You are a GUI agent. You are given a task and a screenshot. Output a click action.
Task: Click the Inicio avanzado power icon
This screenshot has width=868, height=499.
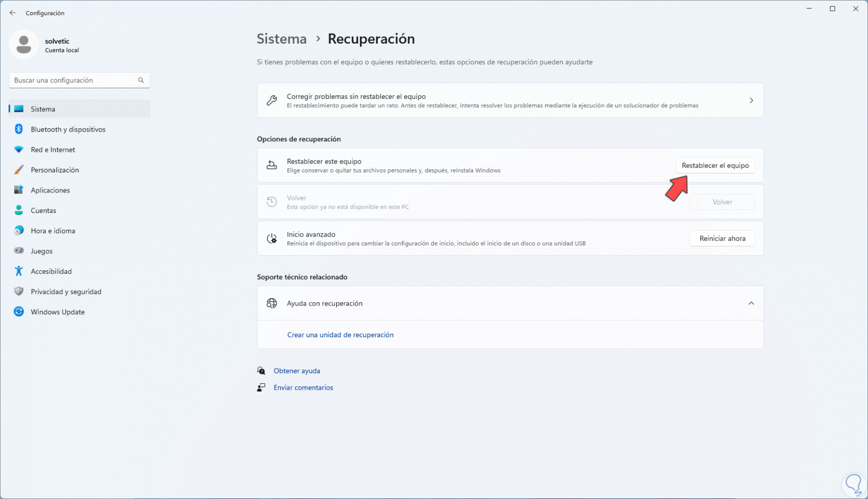[x=272, y=238]
